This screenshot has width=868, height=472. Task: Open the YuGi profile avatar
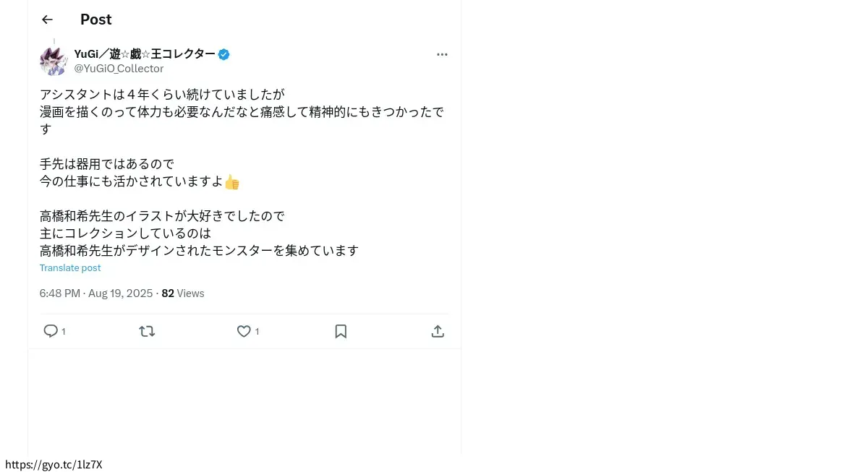click(x=54, y=61)
